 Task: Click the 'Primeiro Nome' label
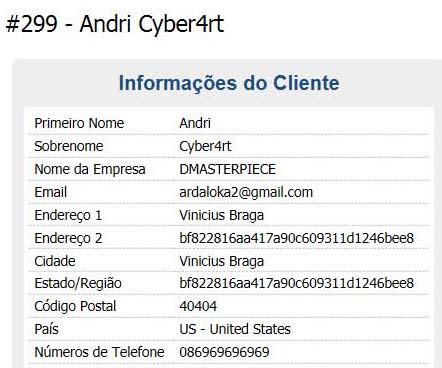[79, 123]
